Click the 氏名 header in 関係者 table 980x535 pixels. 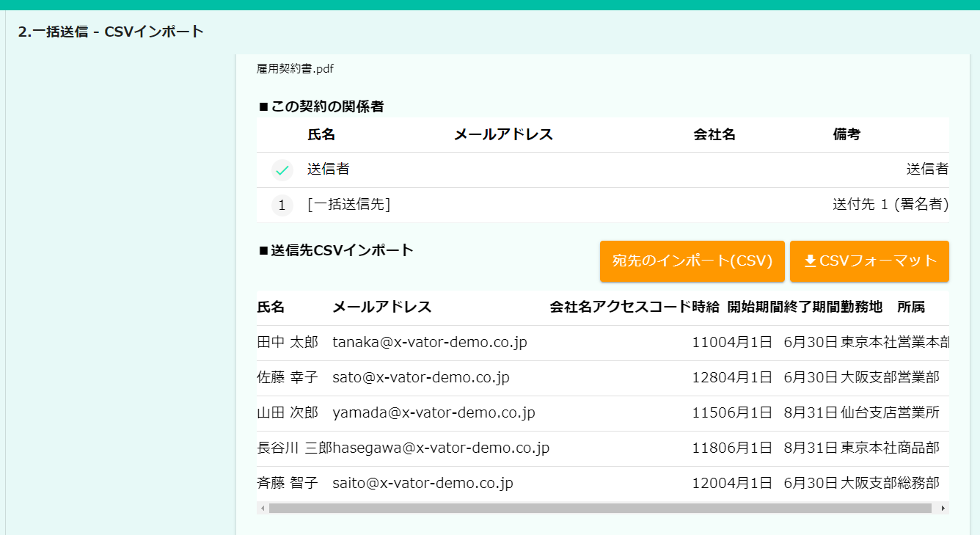click(321, 135)
